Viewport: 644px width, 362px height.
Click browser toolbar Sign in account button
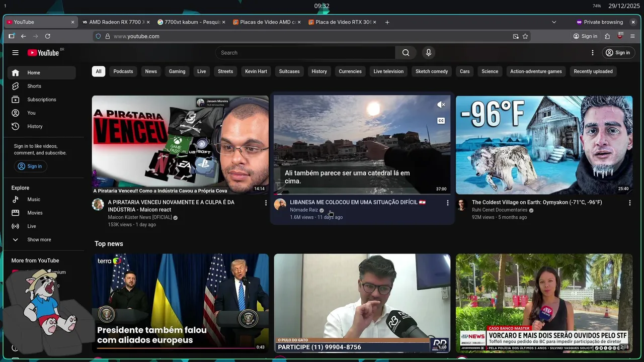click(x=585, y=36)
